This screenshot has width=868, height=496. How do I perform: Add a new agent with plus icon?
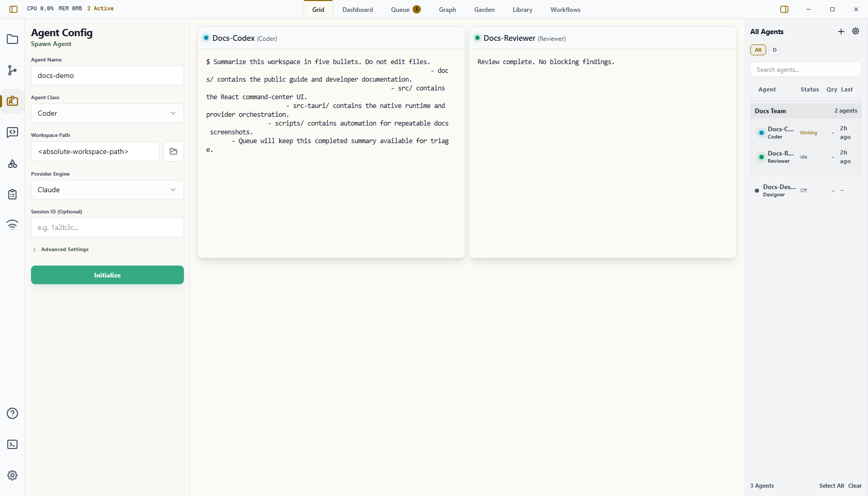pos(841,32)
